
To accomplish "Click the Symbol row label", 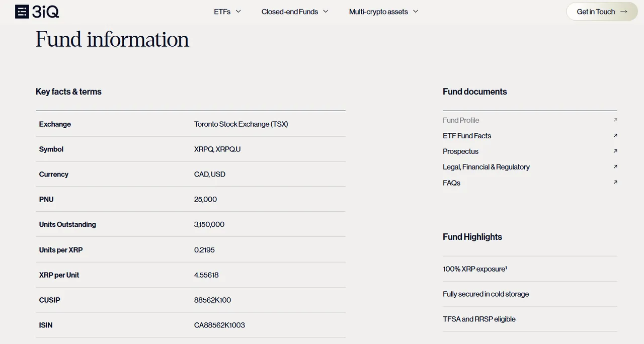I will pos(51,149).
